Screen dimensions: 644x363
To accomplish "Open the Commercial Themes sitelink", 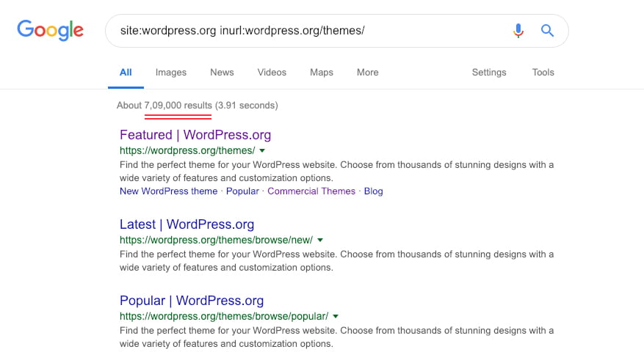I will pos(311,191).
